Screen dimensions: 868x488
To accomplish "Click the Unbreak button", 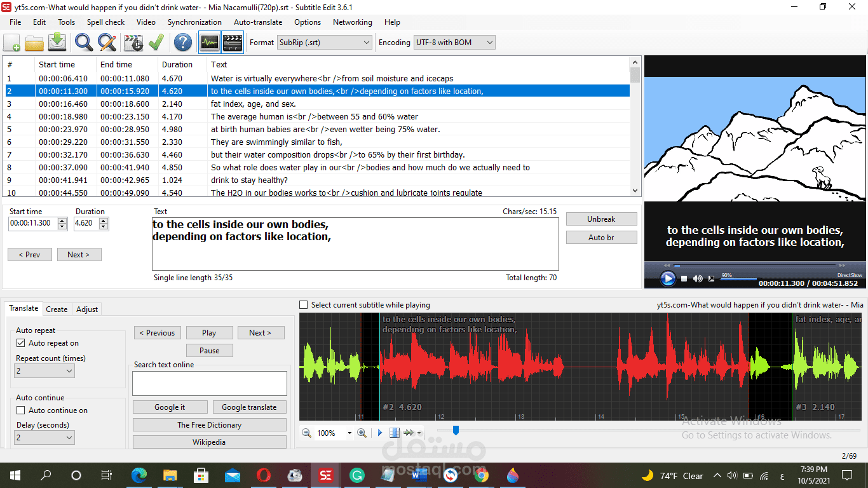I will 601,219.
